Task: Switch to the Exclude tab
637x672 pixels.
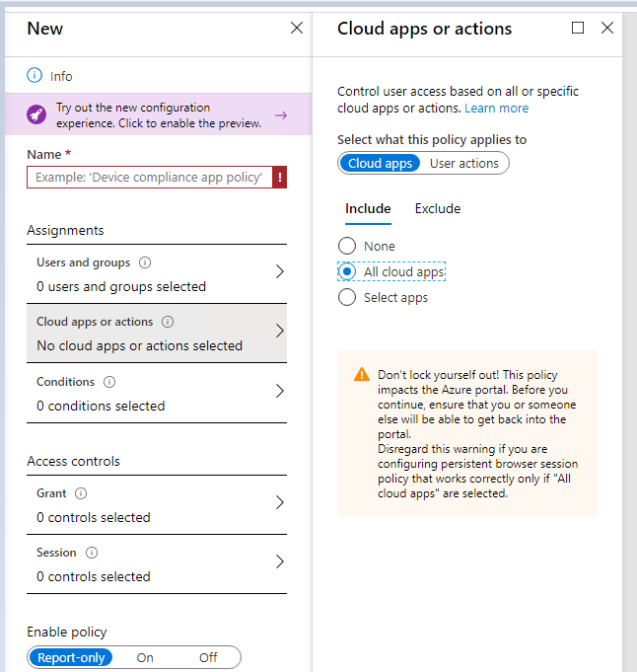Action: [438, 208]
